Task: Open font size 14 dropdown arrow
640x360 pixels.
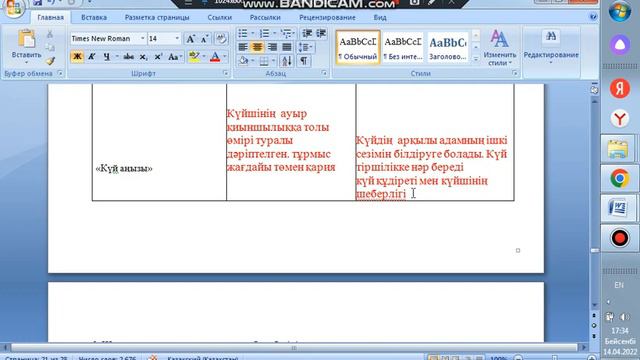Action: click(177, 39)
